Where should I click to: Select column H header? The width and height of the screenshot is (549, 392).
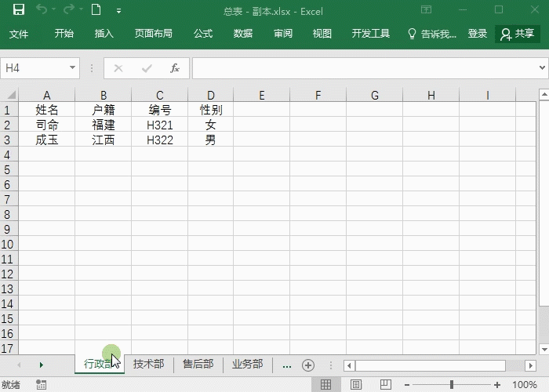tap(431, 95)
